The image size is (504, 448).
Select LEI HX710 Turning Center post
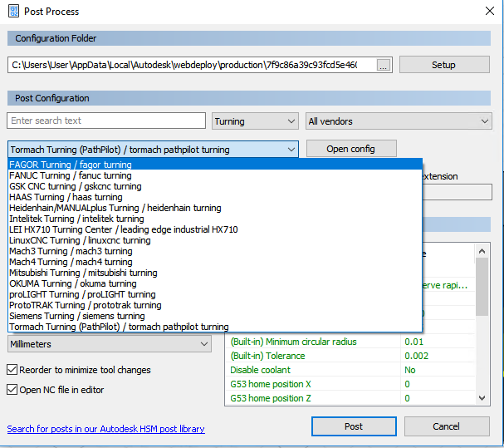[215, 229]
